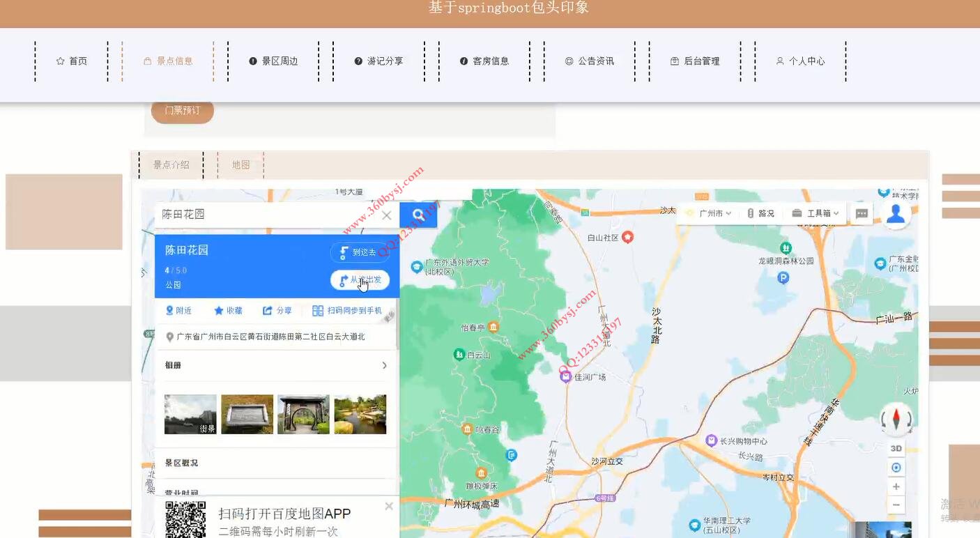Click the 门票预订 button
The height and width of the screenshot is (538, 980).
pos(182,111)
